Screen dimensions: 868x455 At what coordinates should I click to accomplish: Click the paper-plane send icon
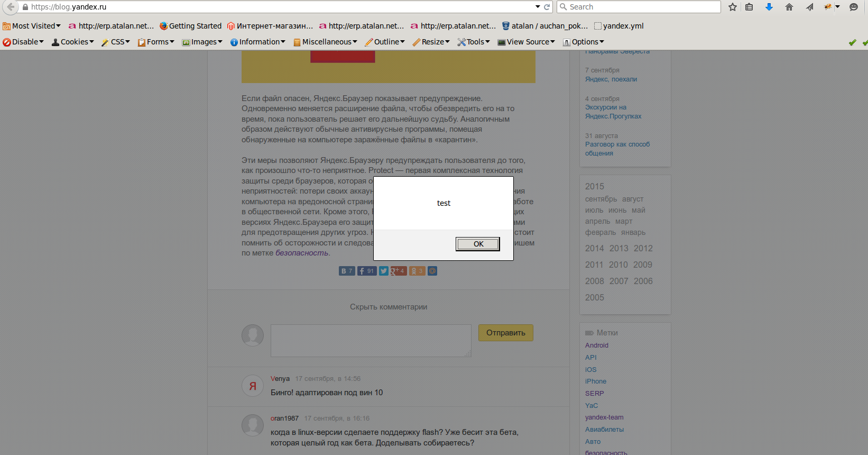[809, 7]
